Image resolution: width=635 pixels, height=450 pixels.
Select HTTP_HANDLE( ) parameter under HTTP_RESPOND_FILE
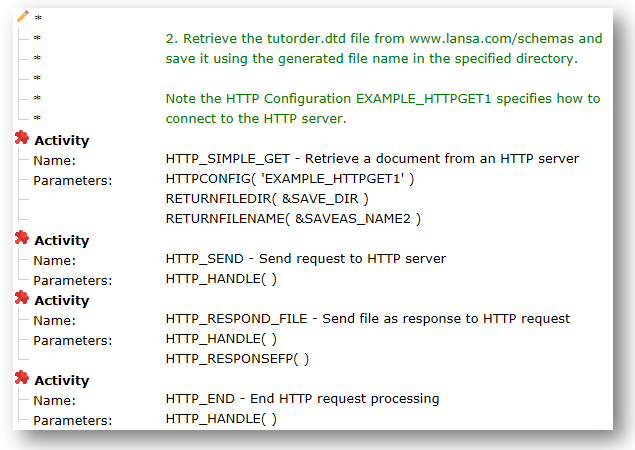click(x=221, y=339)
